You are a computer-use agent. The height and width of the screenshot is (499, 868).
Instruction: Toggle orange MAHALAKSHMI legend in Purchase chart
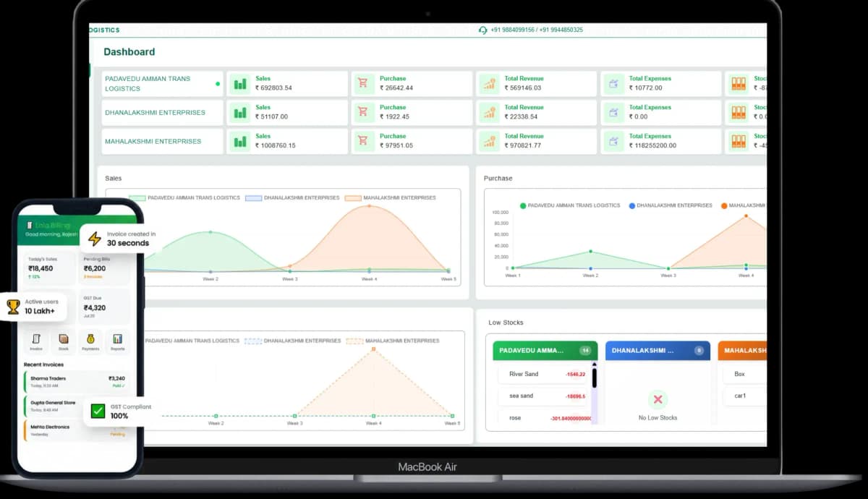744,205
